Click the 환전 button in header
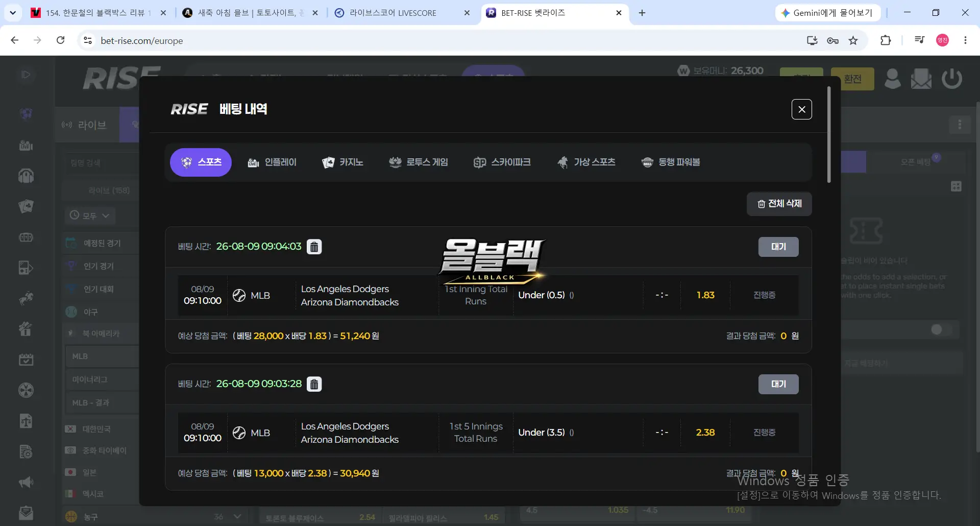Image resolution: width=980 pixels, height=526 pixels. coord(852,79)
